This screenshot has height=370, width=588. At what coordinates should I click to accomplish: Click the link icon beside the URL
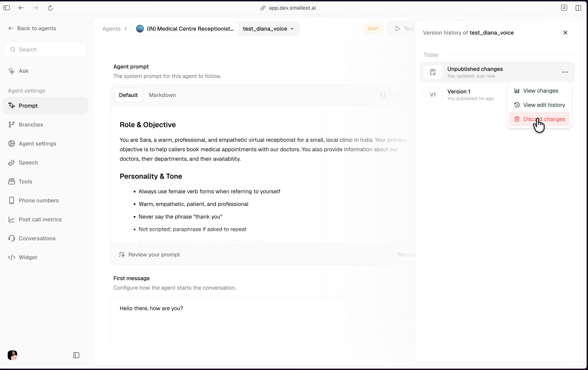tap(263, 8)
